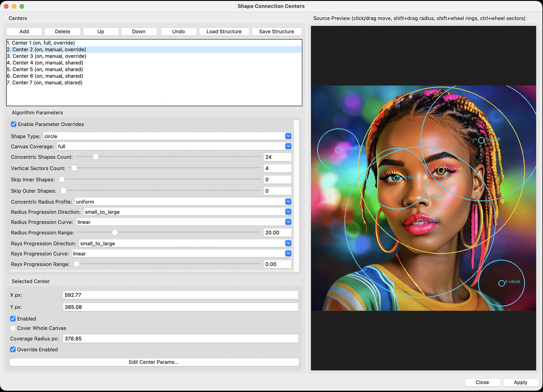This screenshot has height=392, width=543.
Task: Move the selected center Down
Action: click(x=139, y=31)
